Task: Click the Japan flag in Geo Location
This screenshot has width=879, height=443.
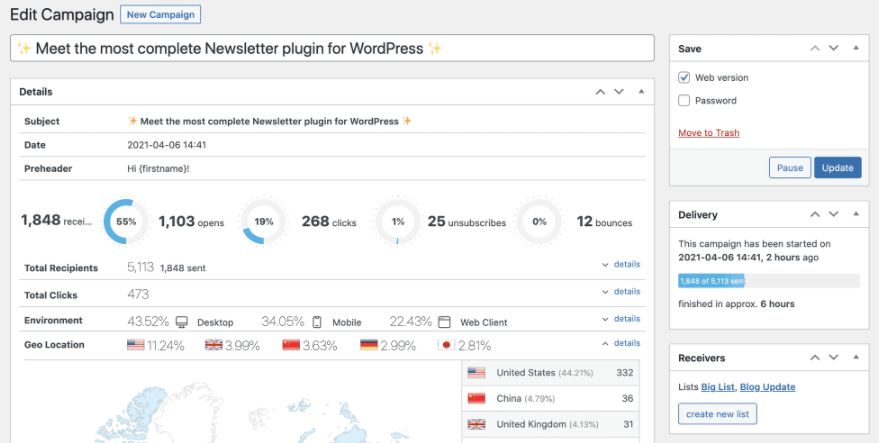Action: coord(445,345)
